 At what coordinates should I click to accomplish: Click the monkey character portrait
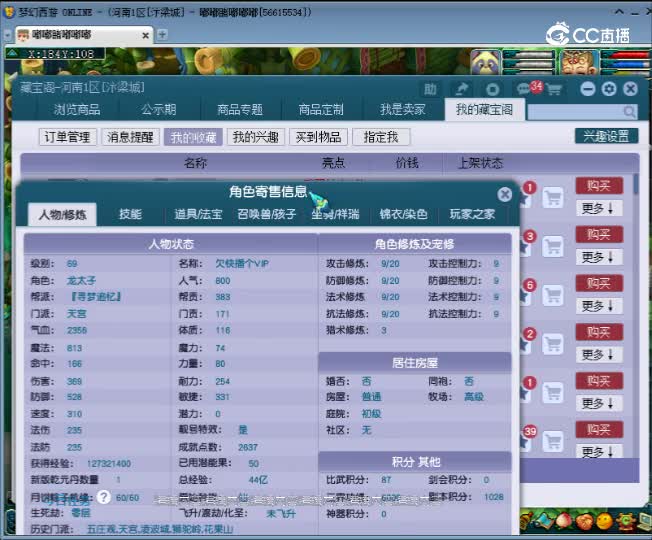578,62
